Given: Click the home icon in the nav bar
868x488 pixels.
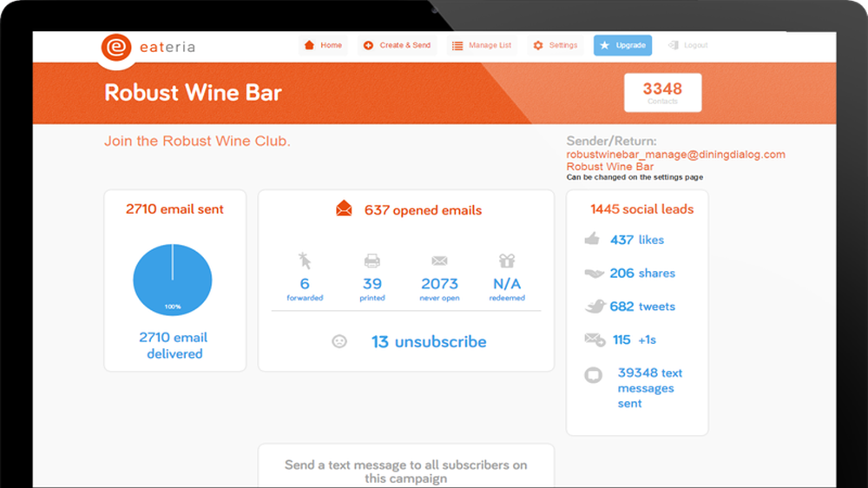Looking at the screenshot, I should pyautogui.click(x=310, y=45).
